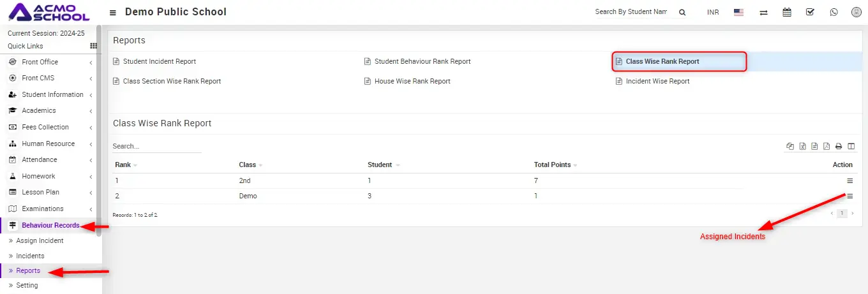Expand the Fees Collection sidebar section

coord(45,127)
